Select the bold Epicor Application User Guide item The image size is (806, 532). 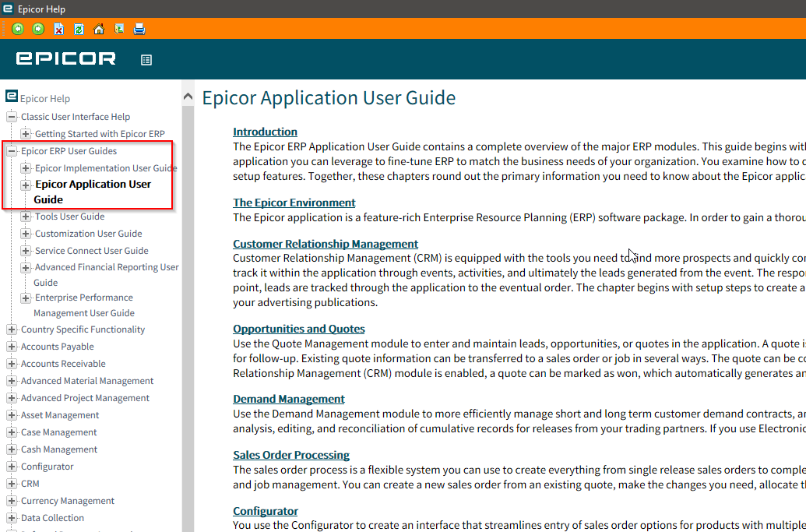(x=93, y=192)
